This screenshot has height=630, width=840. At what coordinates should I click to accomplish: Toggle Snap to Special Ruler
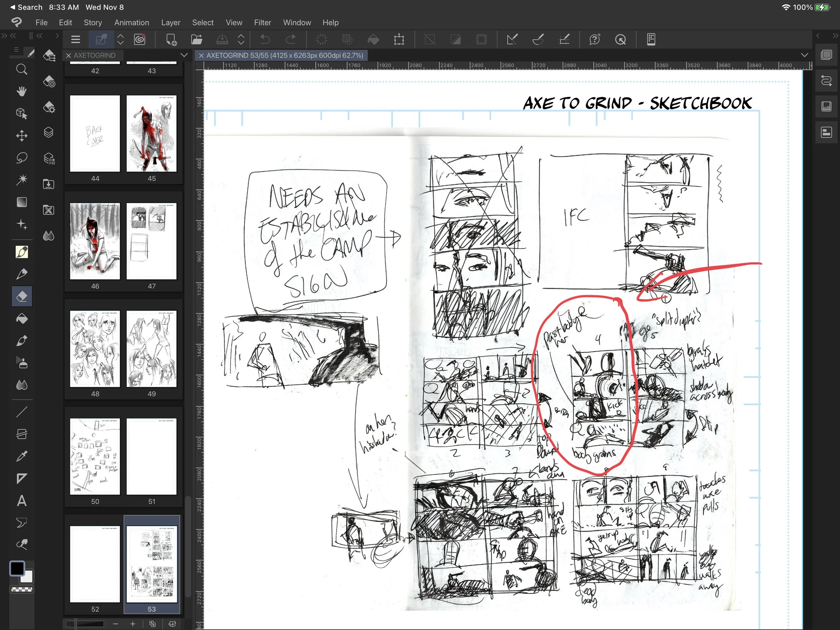[x=538, y=40]
